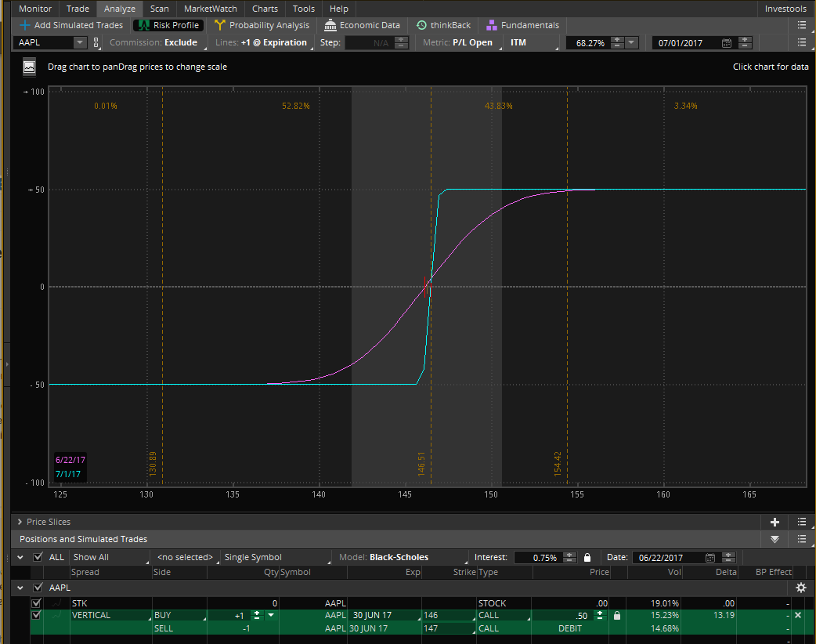
Task: Expand the Price Slices panel
Action: click(x=20, y=522)
